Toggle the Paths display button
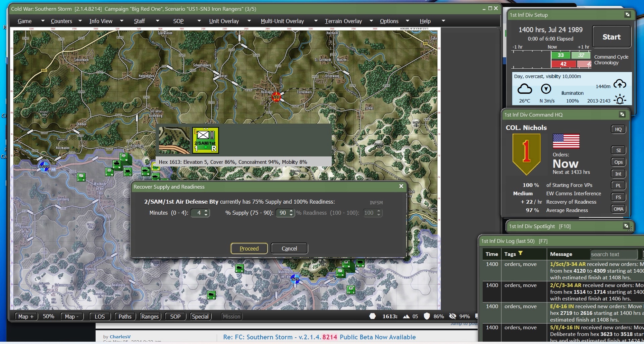The width and height of the screenshot is (644, 344). click(x=125, y=317)
